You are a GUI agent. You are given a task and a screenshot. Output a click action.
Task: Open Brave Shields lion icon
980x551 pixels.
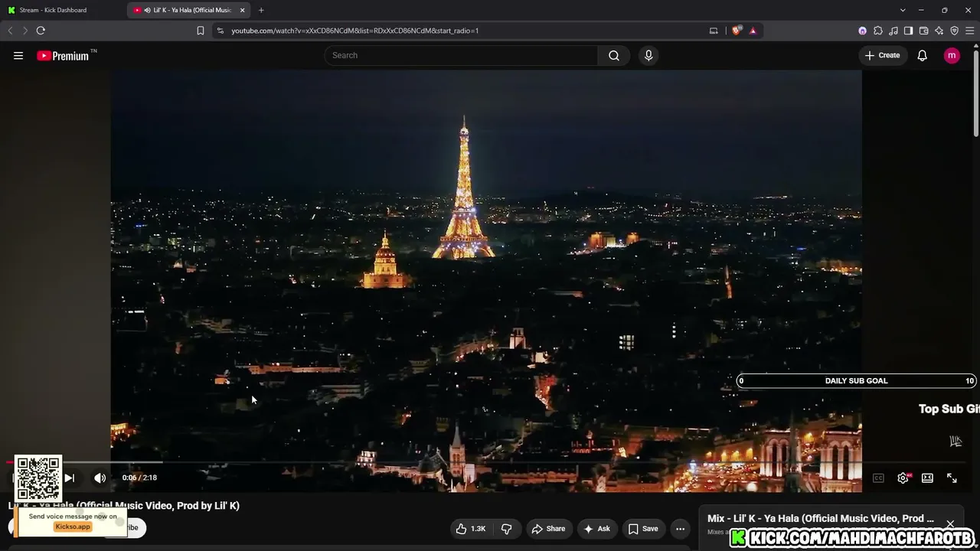(x=737, y=31)
